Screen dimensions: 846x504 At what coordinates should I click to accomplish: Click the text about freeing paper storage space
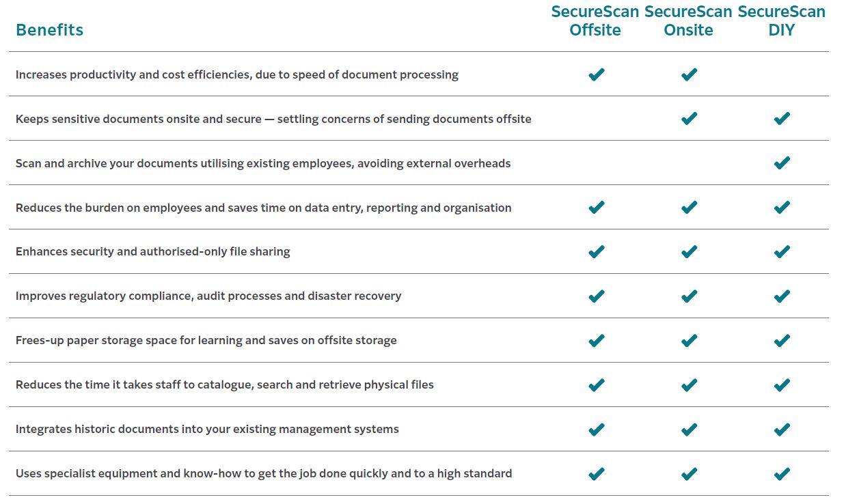(206, 341)
